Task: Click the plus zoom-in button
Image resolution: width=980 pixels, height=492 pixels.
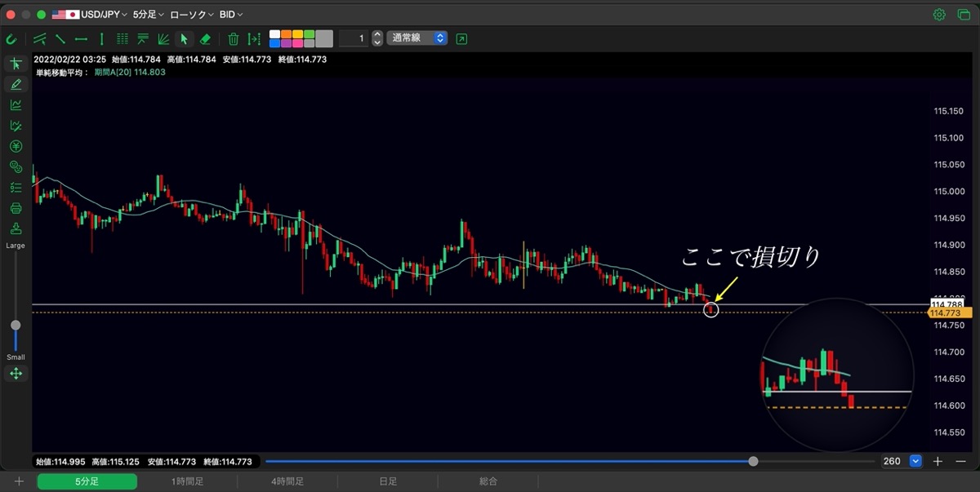Action: pos(938,461)
